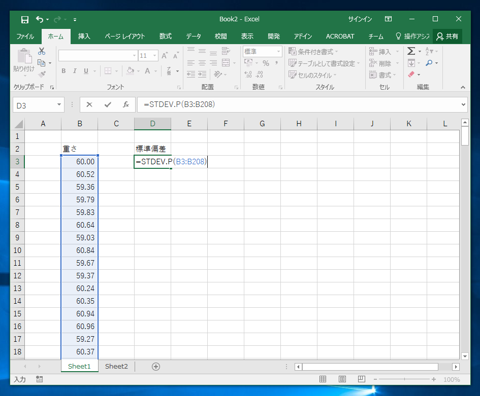Switch to the Insert ribbon tab

point(84,36)
